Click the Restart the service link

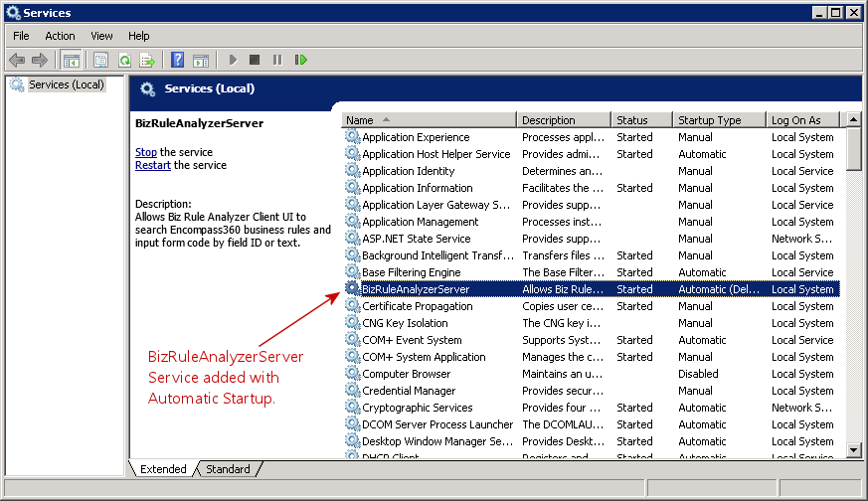(x=153, y=166)
